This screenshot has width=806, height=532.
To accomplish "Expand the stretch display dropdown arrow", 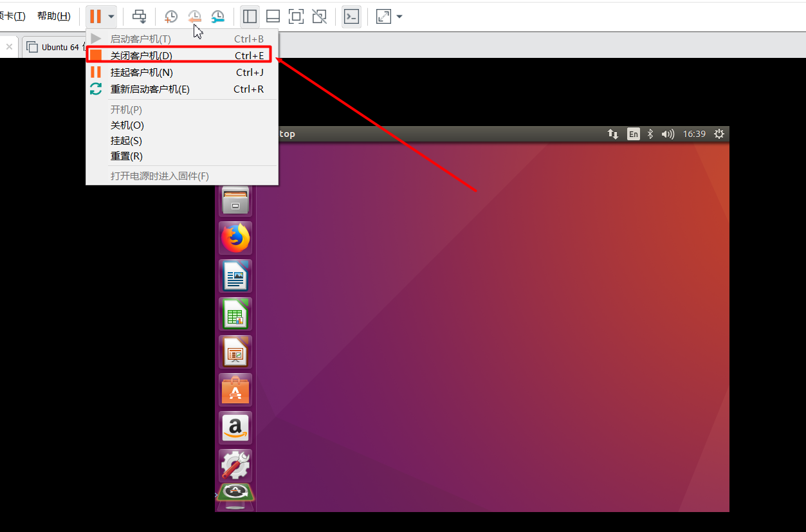I will [399, 16].
